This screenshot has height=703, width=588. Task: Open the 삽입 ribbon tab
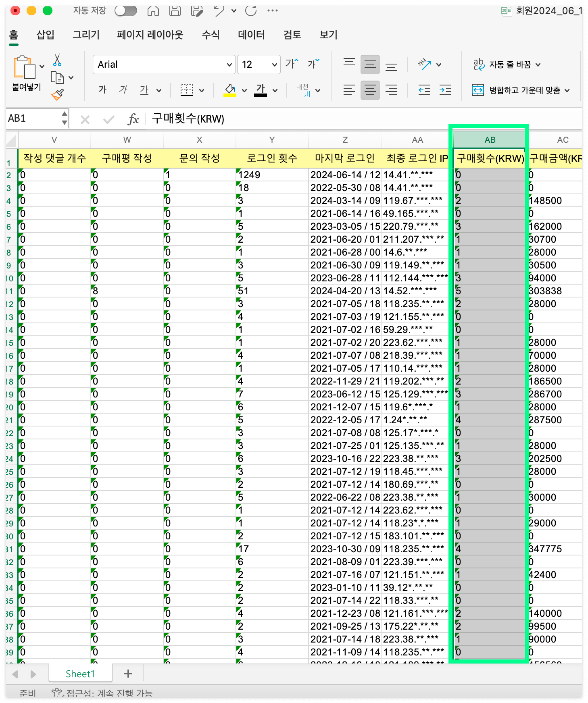[x=45, y=35]
